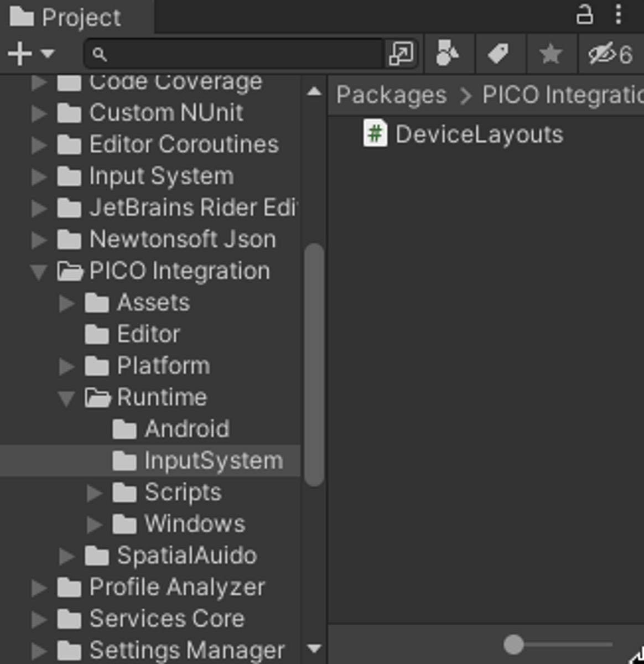This screenshot has height=664, width=644.
Task: Collapse the PICO Integration folder
Action: click(x=39, y=272)
